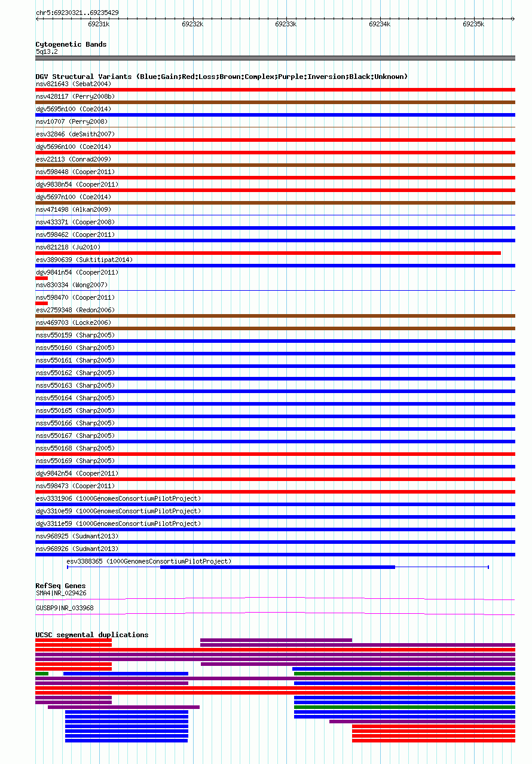
Task: Open variant nsv598448 (Cooper2011) label
Action: point(75,172)
